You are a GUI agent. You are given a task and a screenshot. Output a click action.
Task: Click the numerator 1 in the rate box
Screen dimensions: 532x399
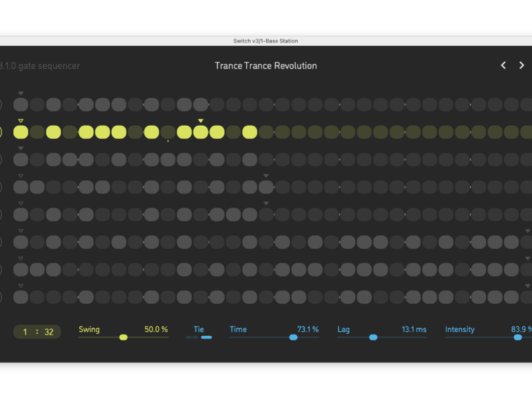25,332
